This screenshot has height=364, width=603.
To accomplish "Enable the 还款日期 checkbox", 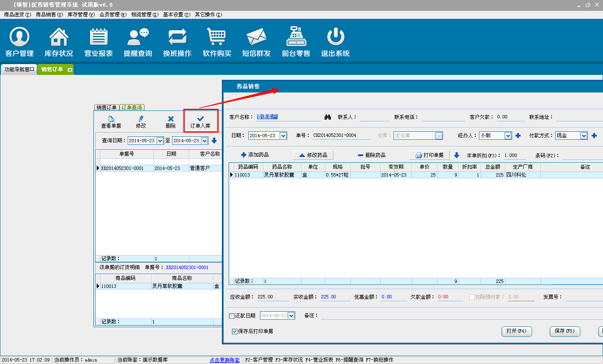I will point(232,316).
